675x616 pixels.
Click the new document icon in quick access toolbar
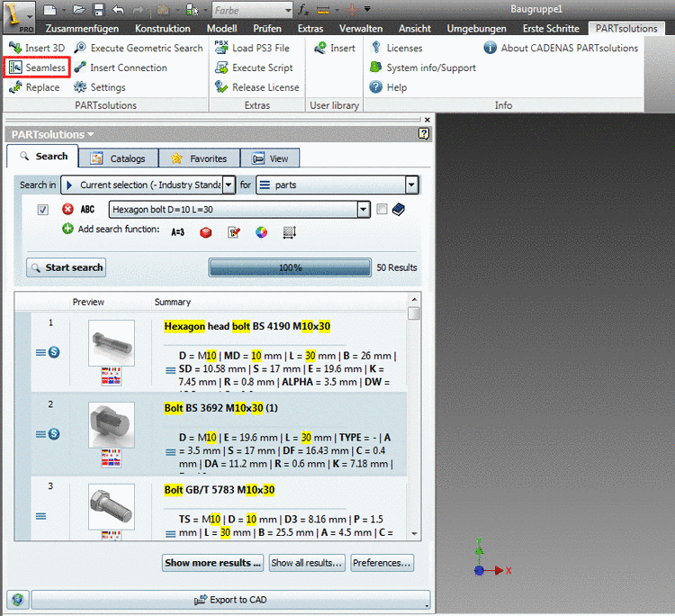click(50, 10)
